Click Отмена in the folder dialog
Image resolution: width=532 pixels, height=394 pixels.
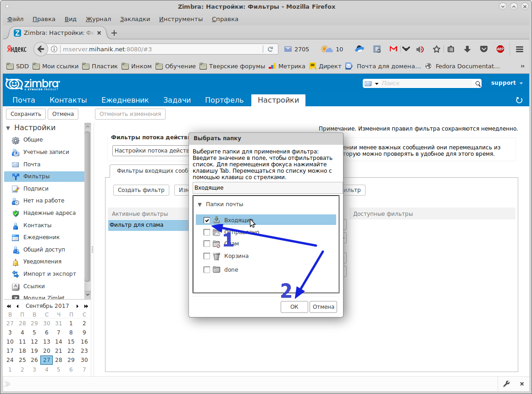click(x=323, y=307)
